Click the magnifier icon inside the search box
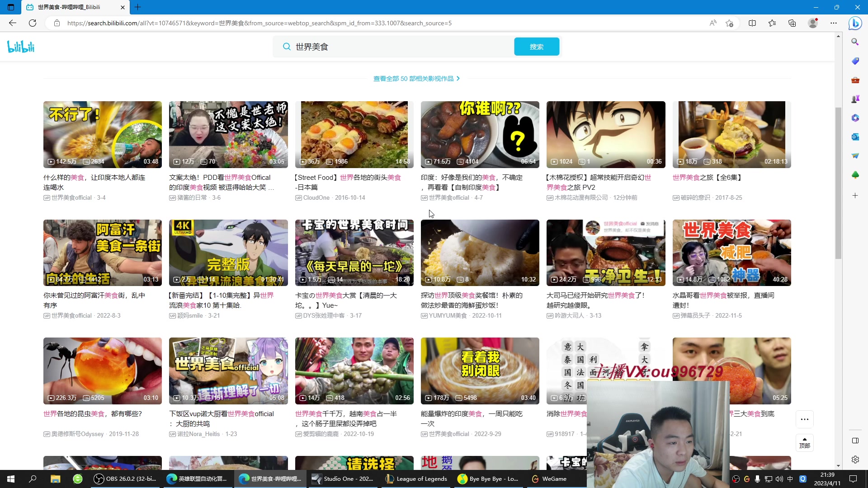 coord(287,47)
